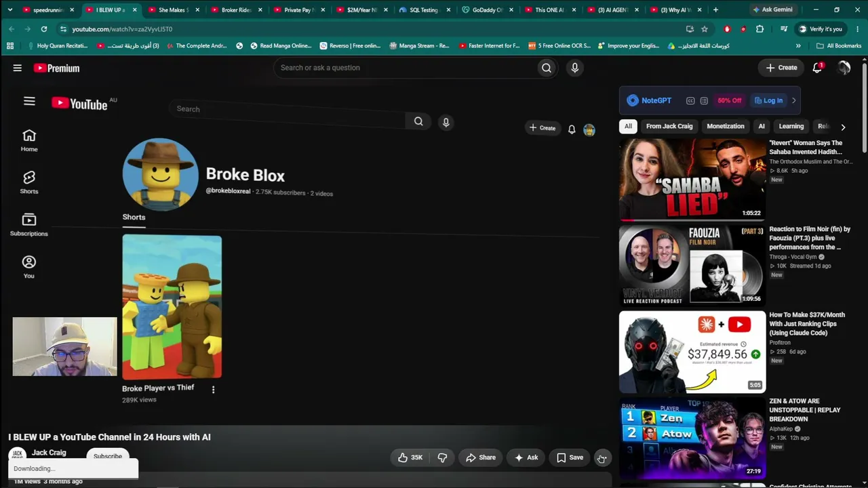
Task: Switch to the GoDaddy browser tab
Action: (x=487, y=10)
